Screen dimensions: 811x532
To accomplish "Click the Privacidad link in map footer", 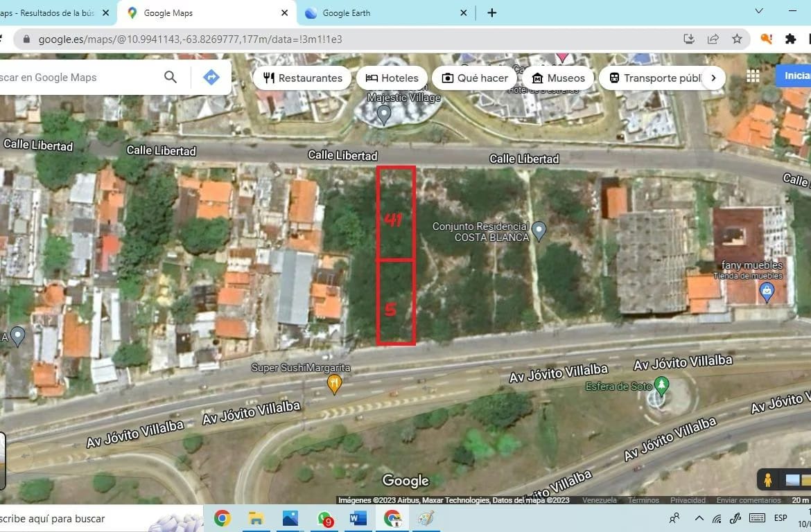I will coord(688,500).
